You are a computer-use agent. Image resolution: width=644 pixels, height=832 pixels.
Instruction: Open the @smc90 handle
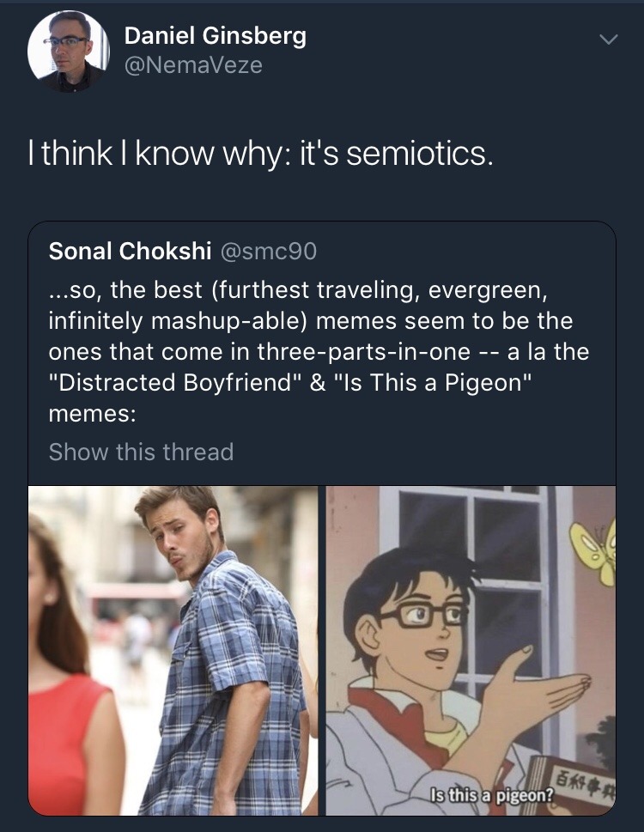pos(268,252)
